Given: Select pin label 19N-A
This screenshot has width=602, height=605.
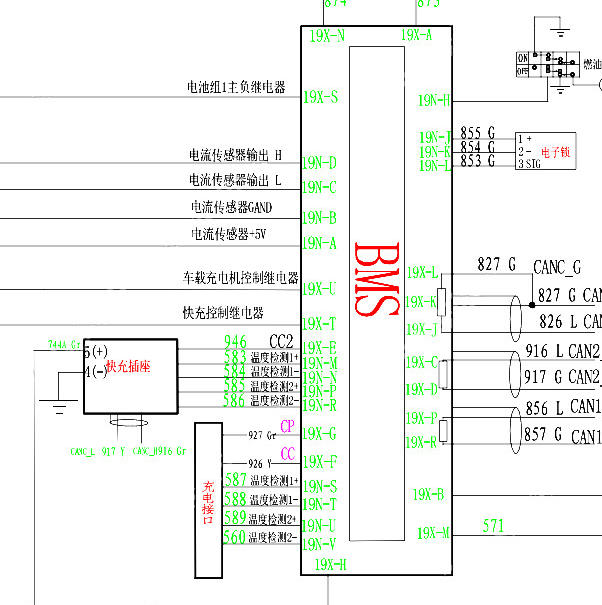Looking at the screenshot, I should coord(319,243).
